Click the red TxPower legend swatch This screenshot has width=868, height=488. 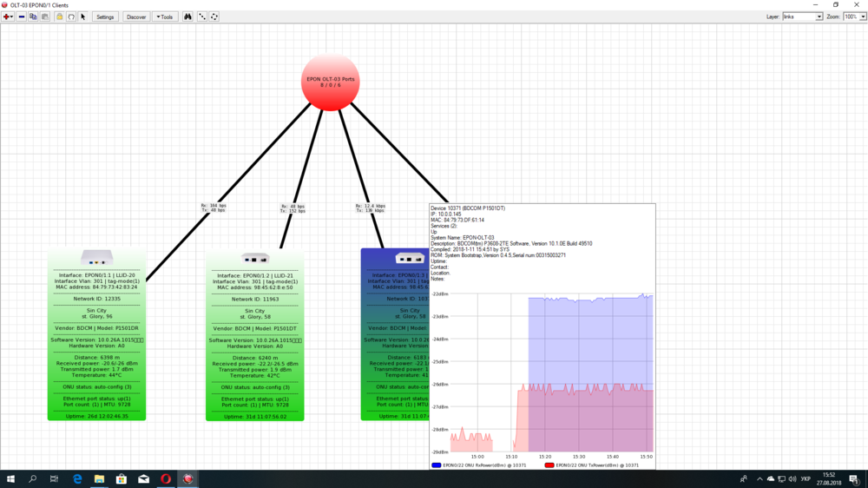point(549,465)
